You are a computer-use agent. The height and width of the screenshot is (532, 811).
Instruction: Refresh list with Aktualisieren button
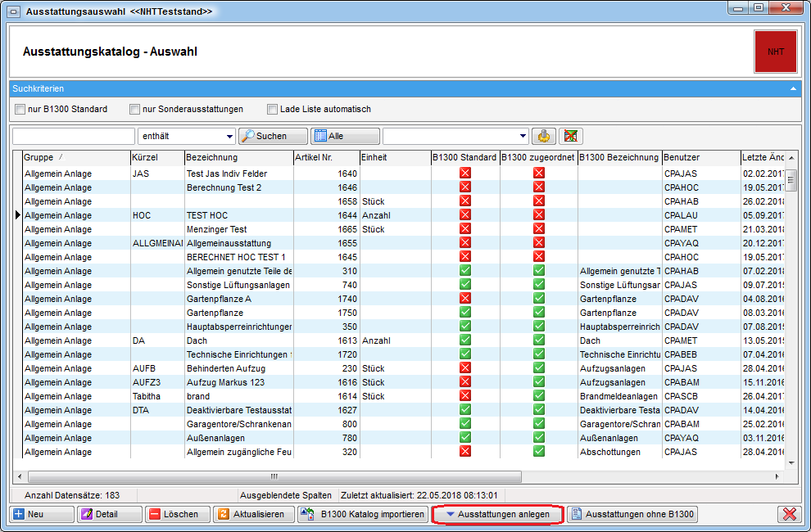tap(252, 514)
